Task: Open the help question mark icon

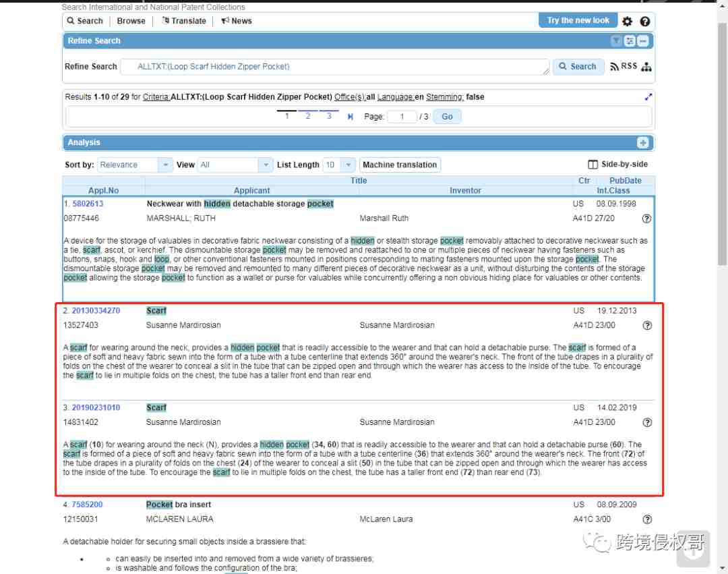Action: (x=644, y=21)
